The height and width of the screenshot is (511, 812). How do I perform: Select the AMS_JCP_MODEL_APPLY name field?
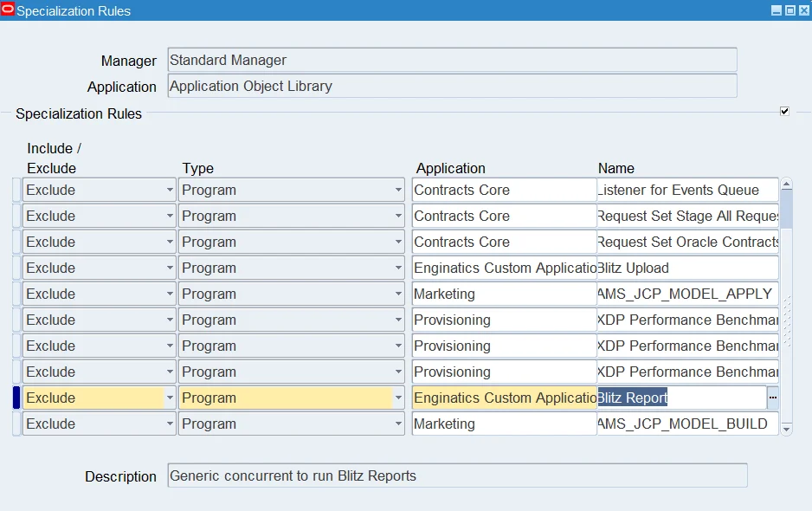click(x=687, y=294)
